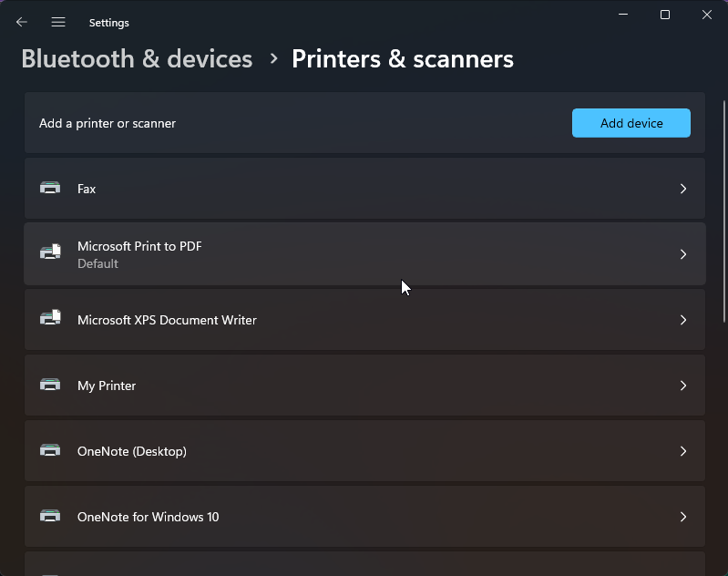
Task: Select the My Printer label
Action: click(x=107, y=386)
